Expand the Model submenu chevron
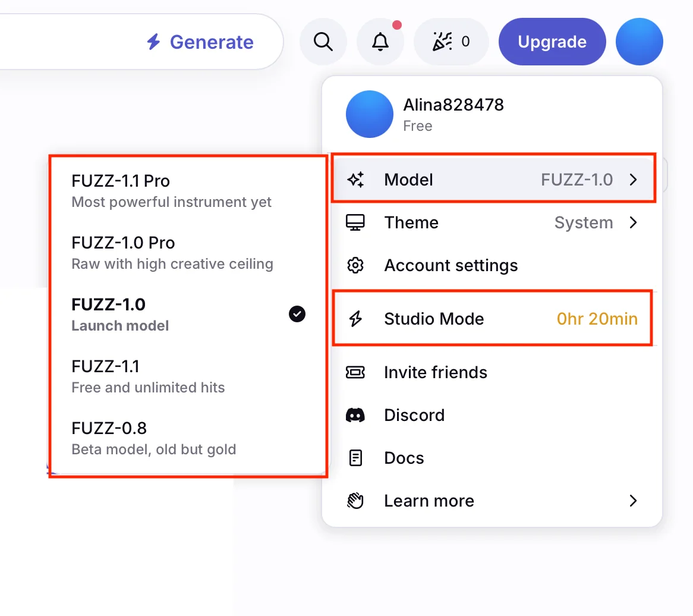 tap(634, 180)
